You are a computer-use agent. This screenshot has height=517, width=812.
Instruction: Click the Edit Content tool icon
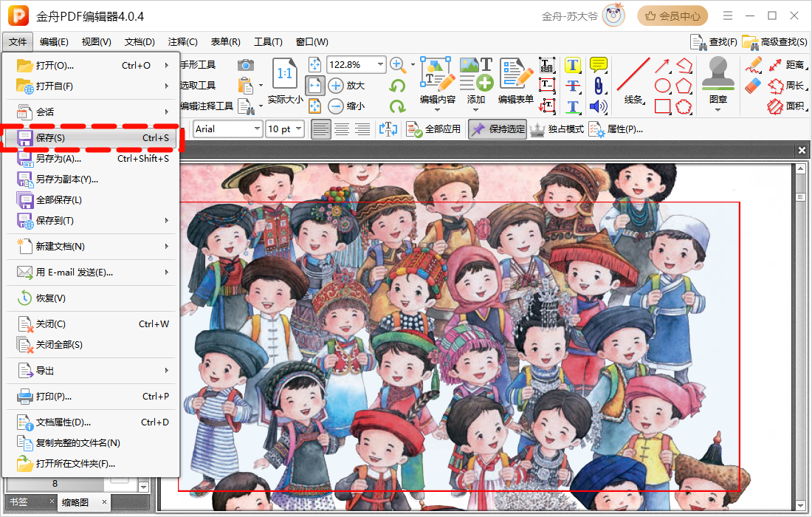point(438,74)
